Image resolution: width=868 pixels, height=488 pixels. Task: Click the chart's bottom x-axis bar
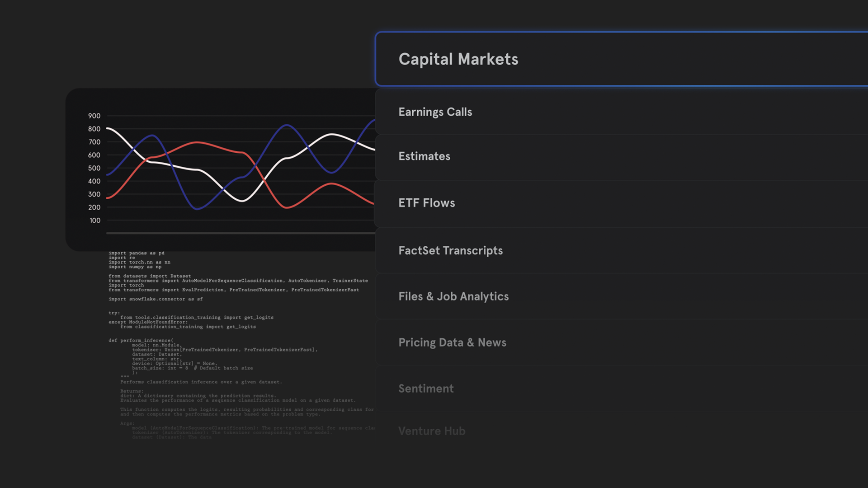point(241,233)
